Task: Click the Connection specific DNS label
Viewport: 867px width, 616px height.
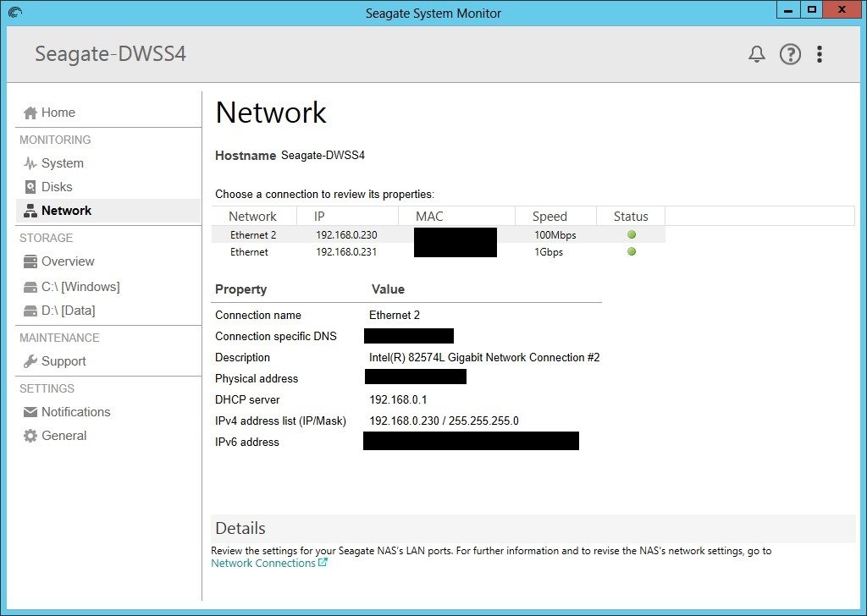Action: click(276, 337)
